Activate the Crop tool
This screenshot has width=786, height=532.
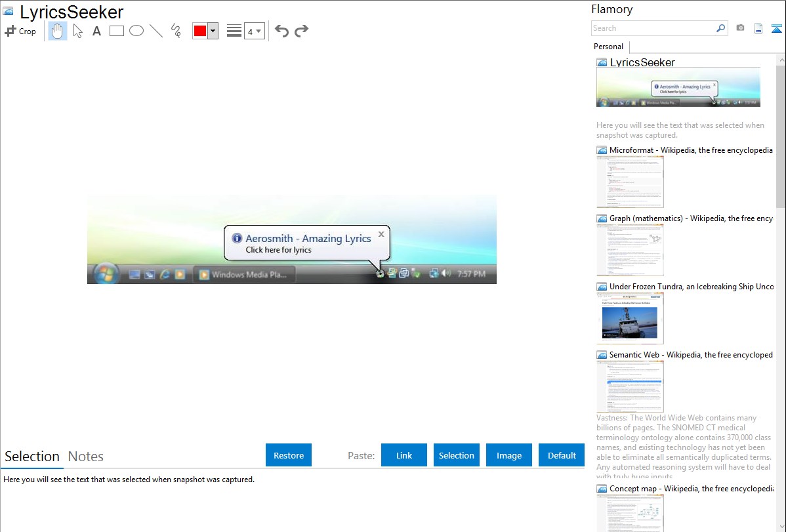tap(20, 31)
